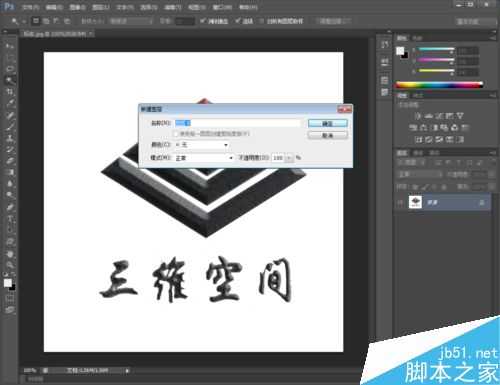The width and height of the screenshot is (500, 385).
Task: Open the Layer menu
Action: click(x=100, y=7)
